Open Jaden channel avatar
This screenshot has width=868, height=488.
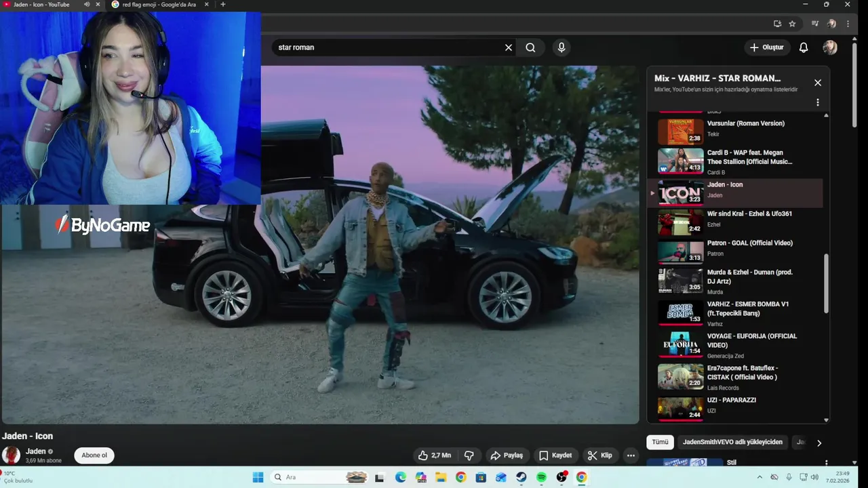pyautogui.click(x=11, y=455)
